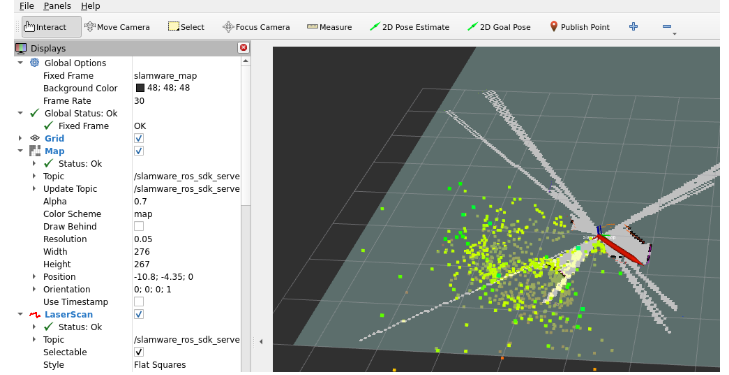The image size is (729, 375).
Task: Expand the Grid display item
Action: pyautogui.click(x=20, y=138)
